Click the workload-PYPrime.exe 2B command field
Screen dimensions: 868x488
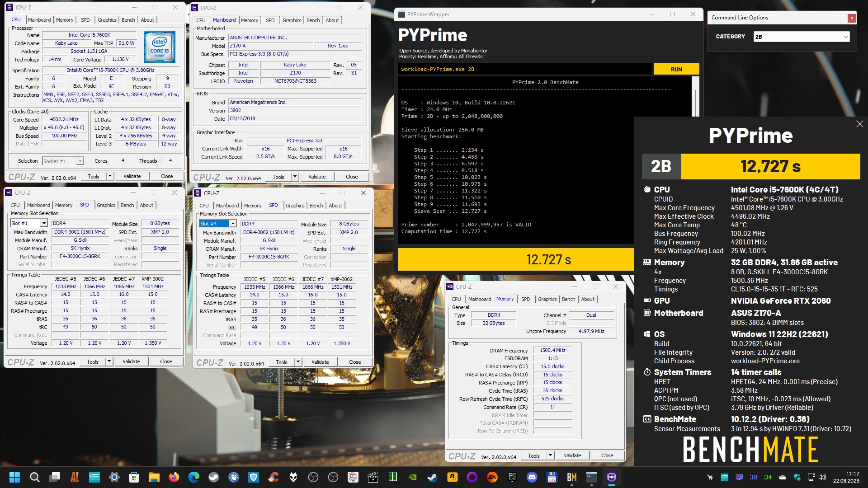click(x=526, y=69)
